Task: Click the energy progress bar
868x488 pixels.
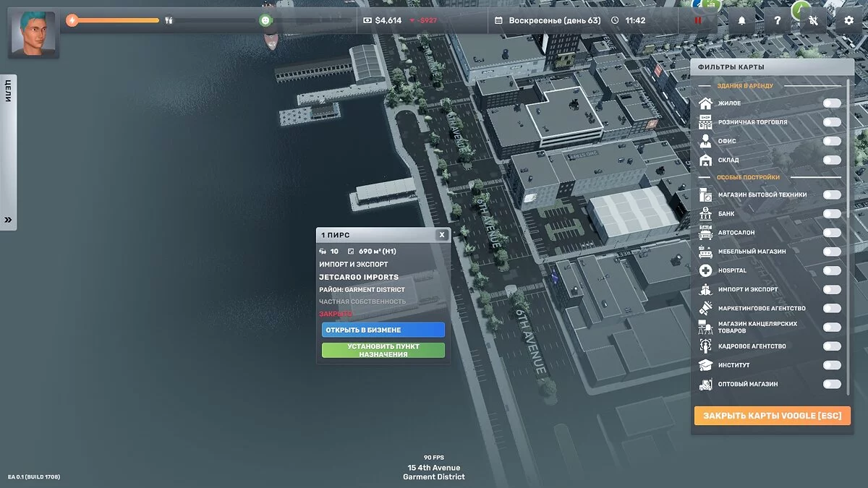Action: (118, 20)
